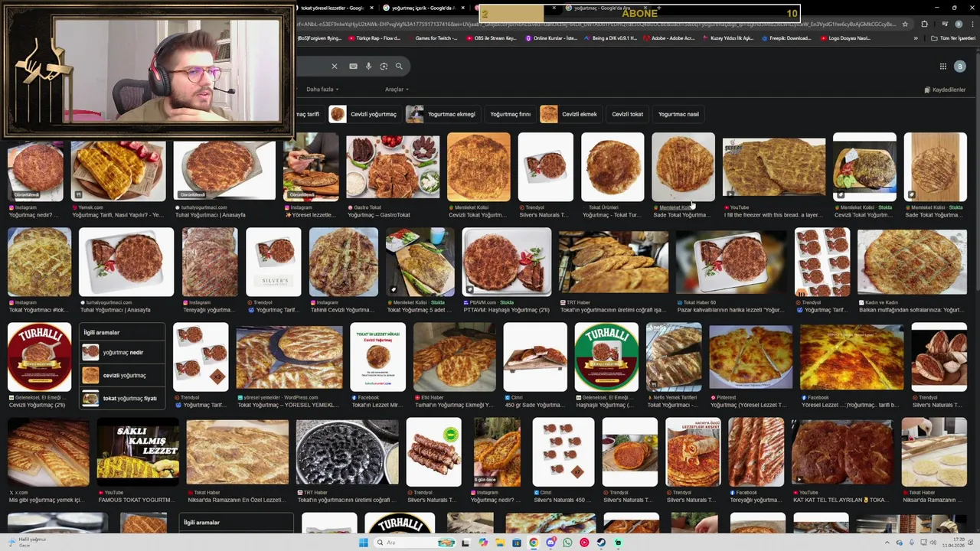Image resolution: width=980 pixels, height=551 pixels.
Task: Select related search tokat yoğurtmaç fiyatı
Action: 122,399
